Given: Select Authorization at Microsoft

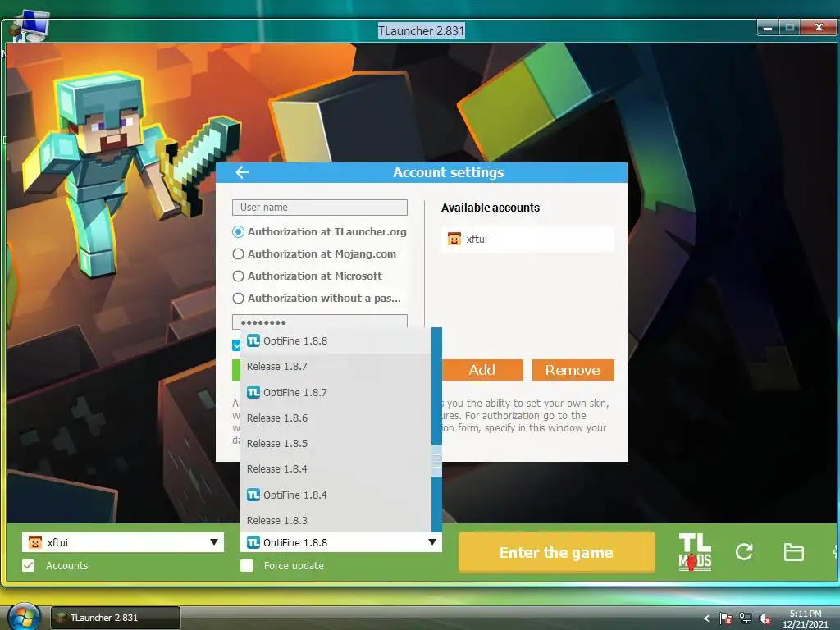Looking at the screenshot, I should (x=308, y=276).
